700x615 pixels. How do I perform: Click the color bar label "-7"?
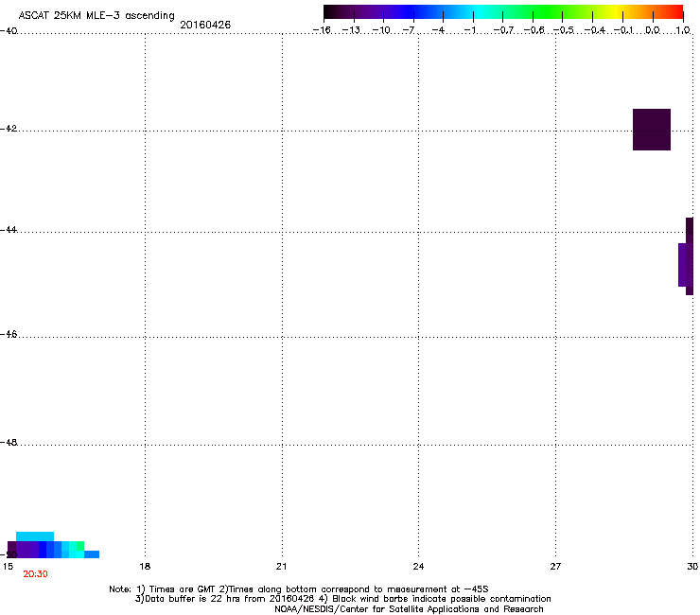[x=409, y=30]
